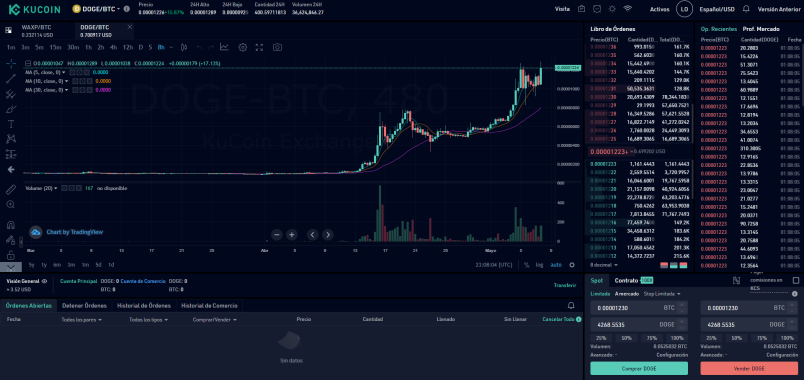Enable magnet mode for drawings

tap(11, 225)
